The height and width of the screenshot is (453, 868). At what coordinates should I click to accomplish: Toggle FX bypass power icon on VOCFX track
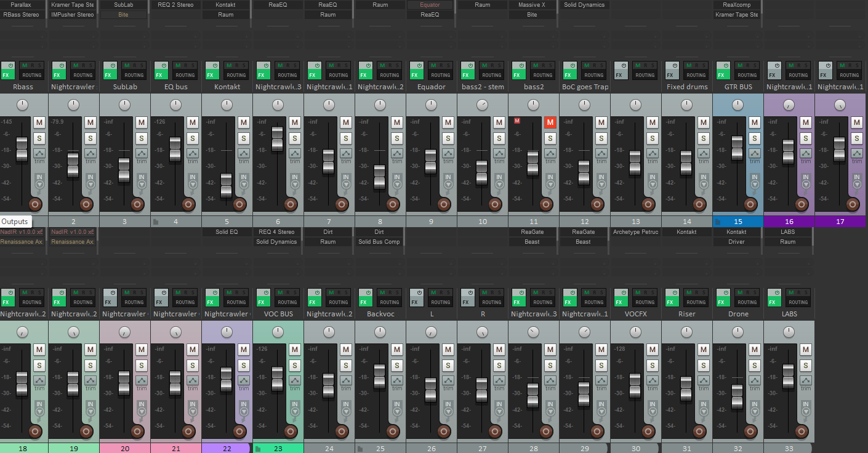coord(624,292)
